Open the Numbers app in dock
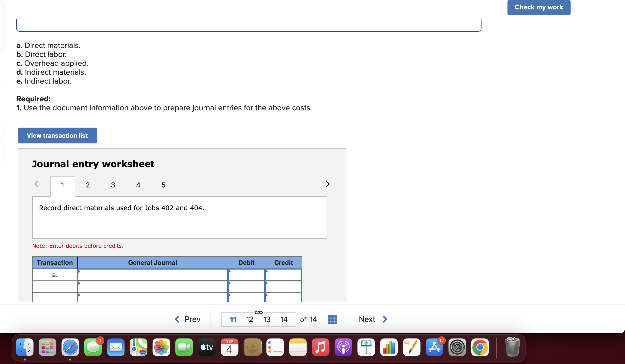Screen dimensions: 625x364 coord(389,347)
